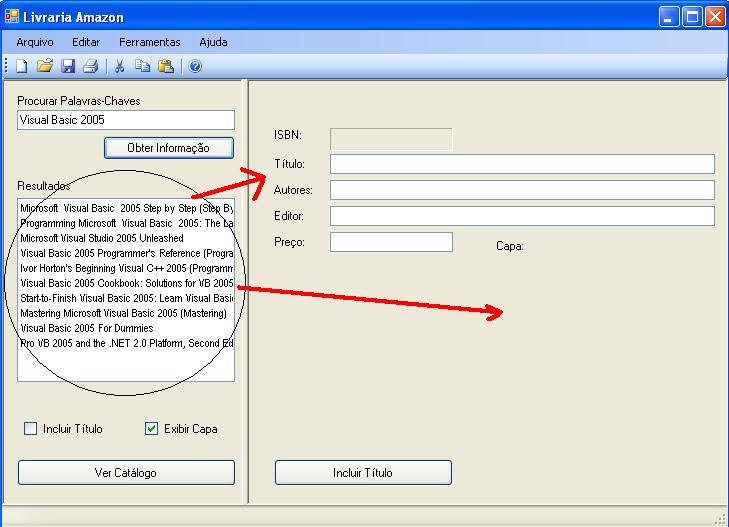729x527 pixels.
Task: Select 'Visual Basic 2005 Cookbook' result
Action: pos(126,283)
